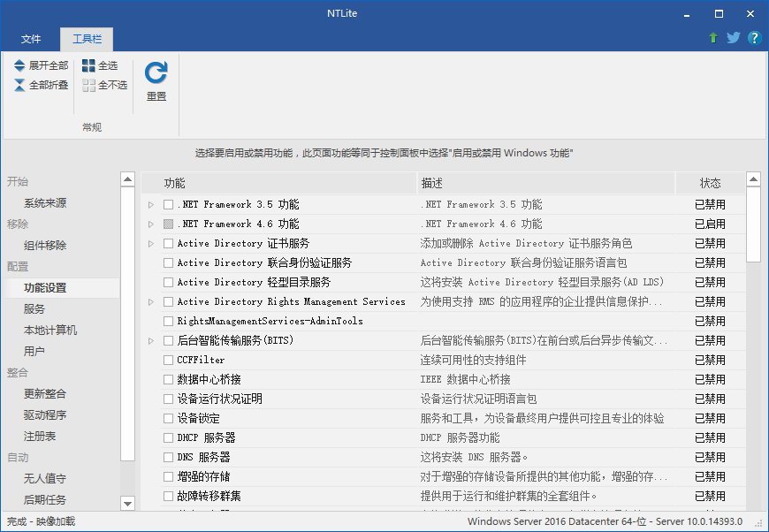
Task: Open 驱动程序 integration page
Action: point(45,414)
